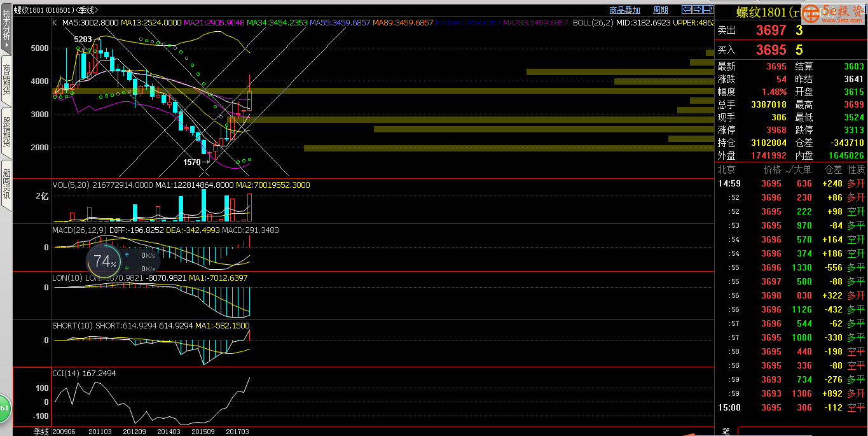This screenshot has width=868, height=436.
Task: Click the 仓差 value -343710
Action: 847,143
